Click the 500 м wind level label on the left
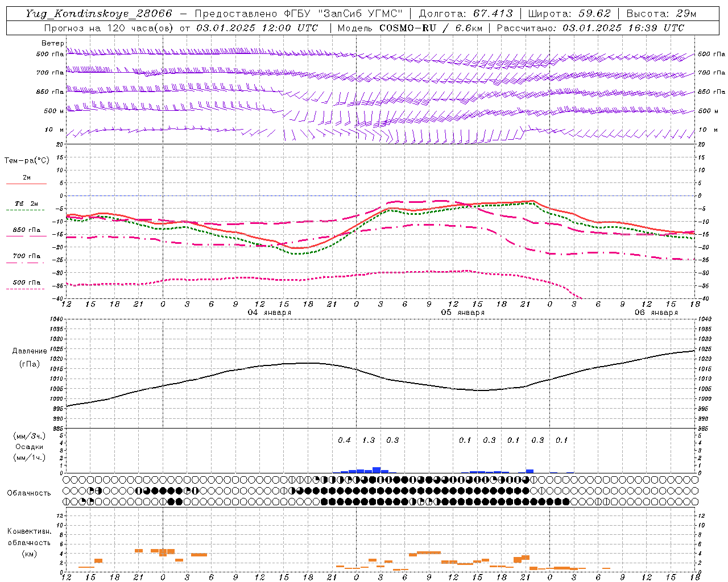This screenshot has width=728, height=582. [x=54, y=111]
